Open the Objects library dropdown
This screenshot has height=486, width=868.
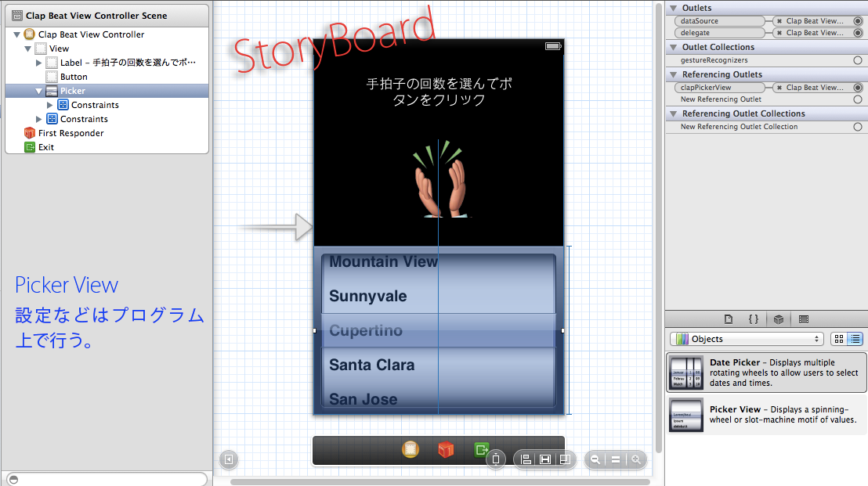coord(747,339)
